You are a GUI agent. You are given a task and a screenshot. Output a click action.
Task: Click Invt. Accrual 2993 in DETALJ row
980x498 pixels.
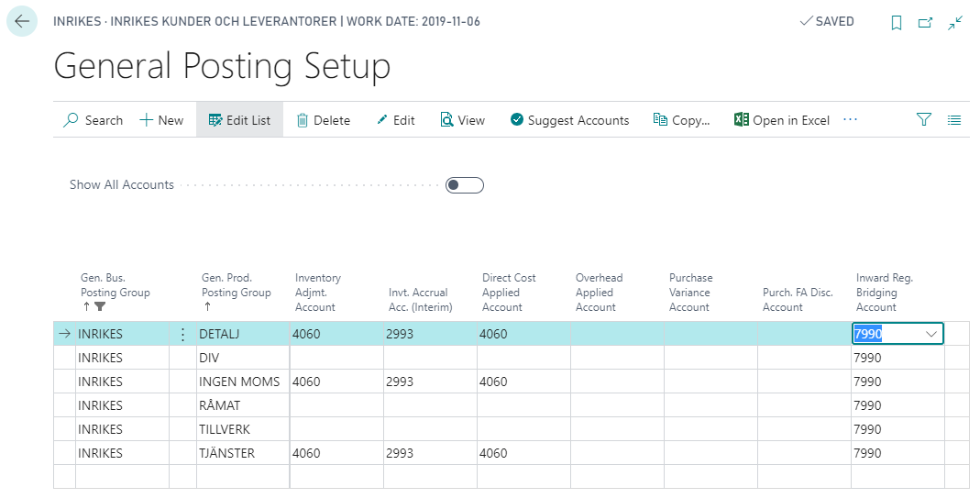(430, 334)
